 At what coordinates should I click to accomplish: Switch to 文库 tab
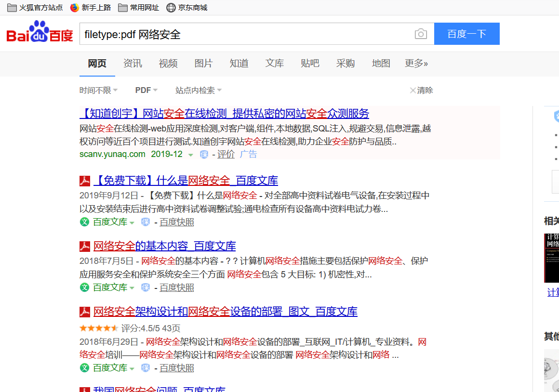coord(275,64)
